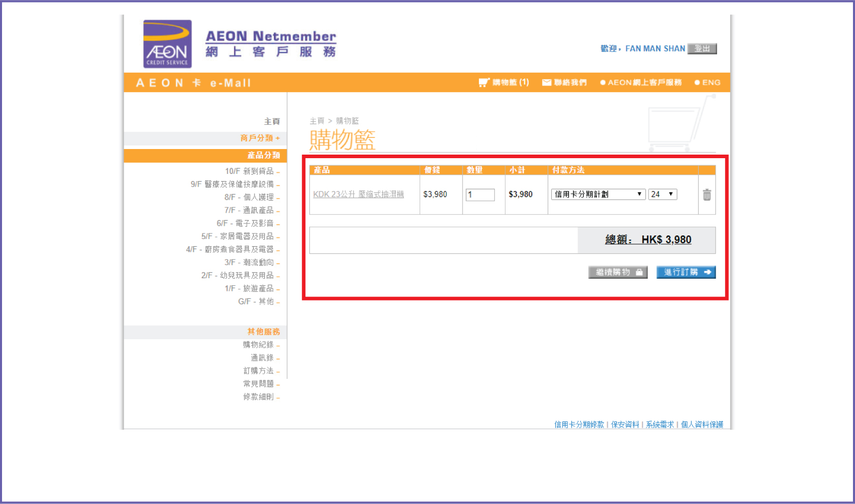Image resolution: width=855 pixels, height=504 pixels.
Task: Click the 繼續購物 continue shopping button
Action: tap(618, 272)
